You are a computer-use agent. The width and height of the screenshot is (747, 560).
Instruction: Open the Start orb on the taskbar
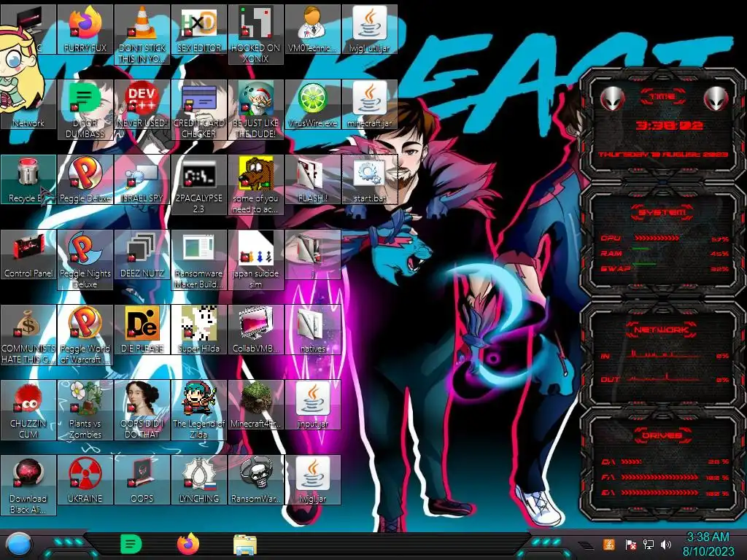(x=19, y=545)
